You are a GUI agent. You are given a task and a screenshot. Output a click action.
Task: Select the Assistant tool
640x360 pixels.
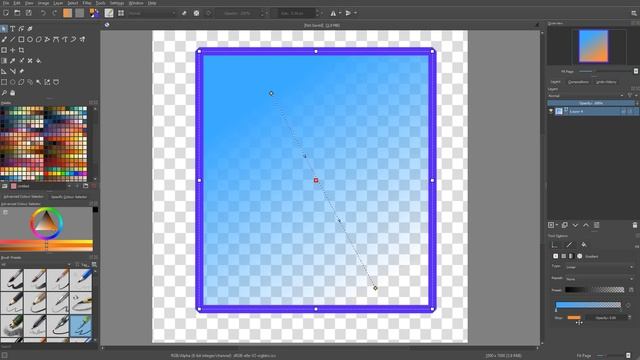pos(4,71)
